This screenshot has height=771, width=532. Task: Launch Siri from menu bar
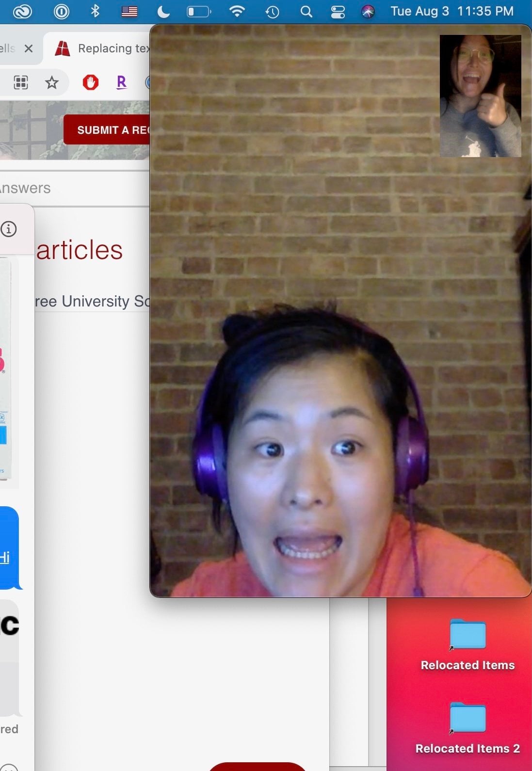tap(368, 12)
